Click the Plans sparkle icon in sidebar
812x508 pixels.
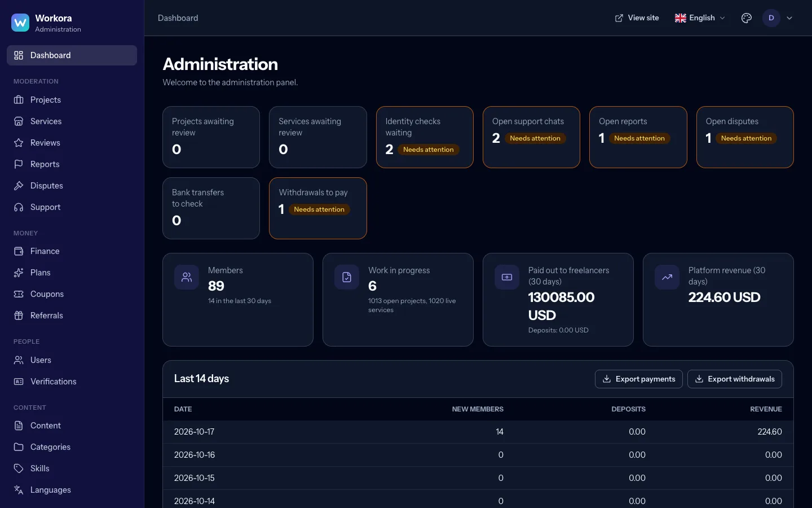(x=19, y=273)
